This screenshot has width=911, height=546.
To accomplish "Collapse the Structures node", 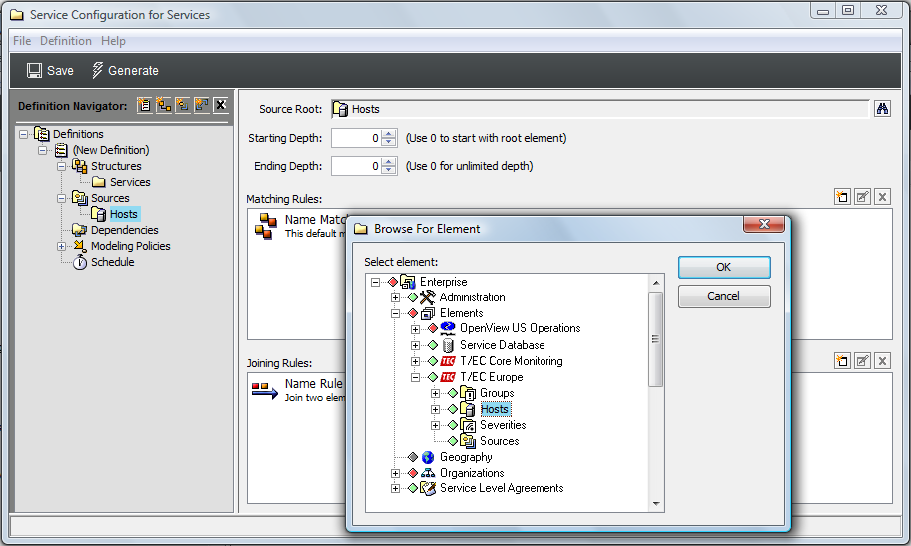I will point(62,166).
